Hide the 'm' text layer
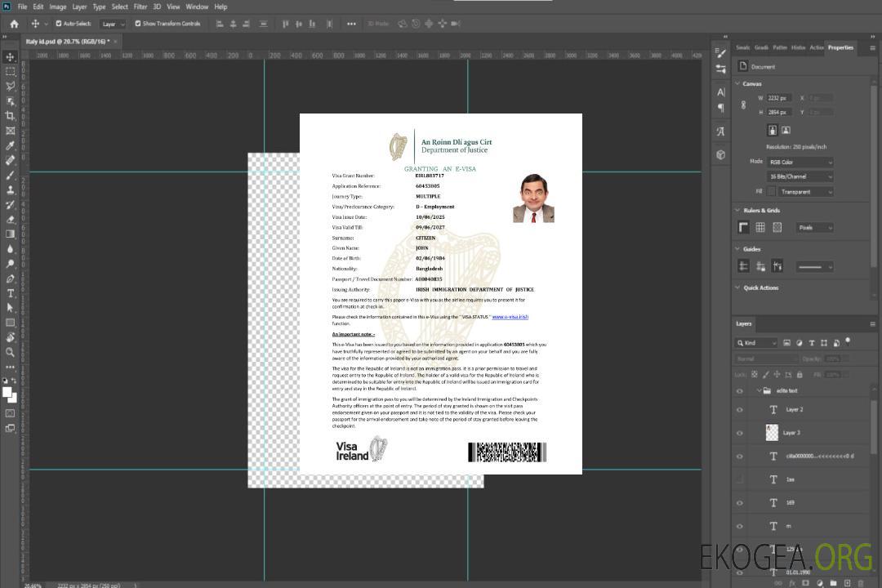 click(740, 527)
